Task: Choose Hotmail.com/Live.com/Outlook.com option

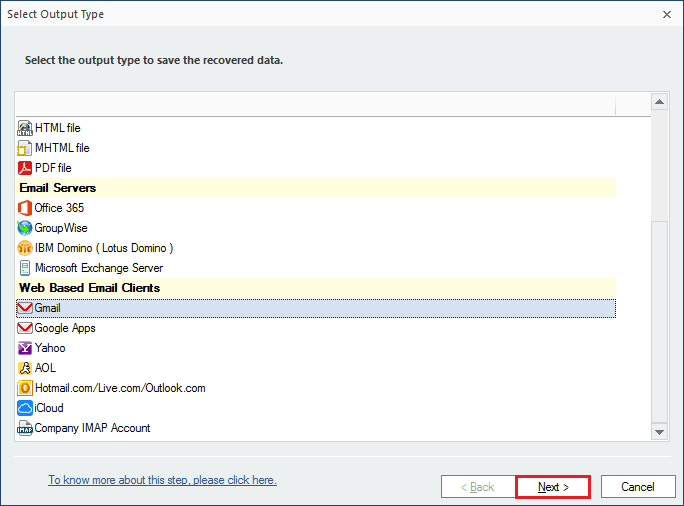Action: pyautogui.click(x=119, y=388)
